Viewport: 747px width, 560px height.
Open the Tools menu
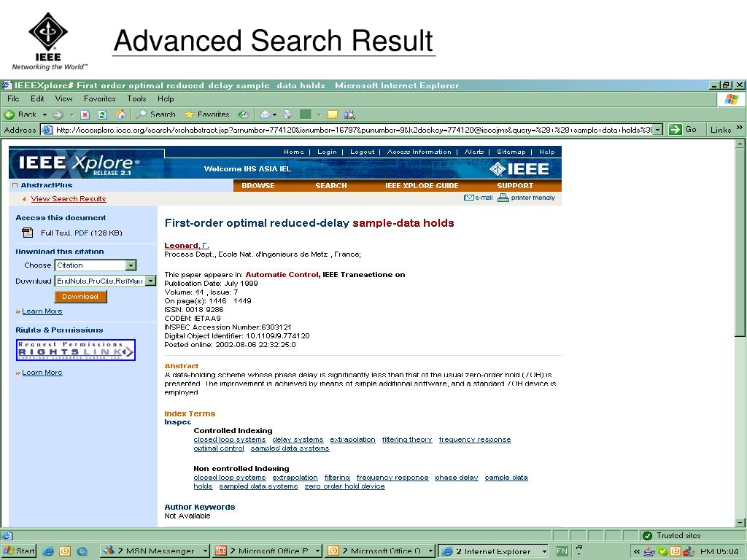[136, 98]
